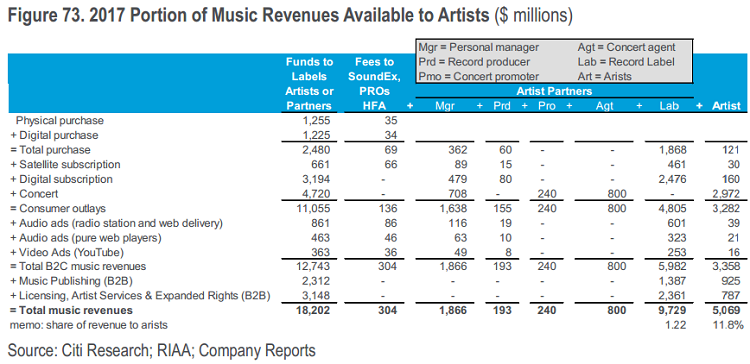Click the 'Fees to SoundEx, PROs HFA' header
This screenshot has height=364, width=750.
[x=375, y=84]
